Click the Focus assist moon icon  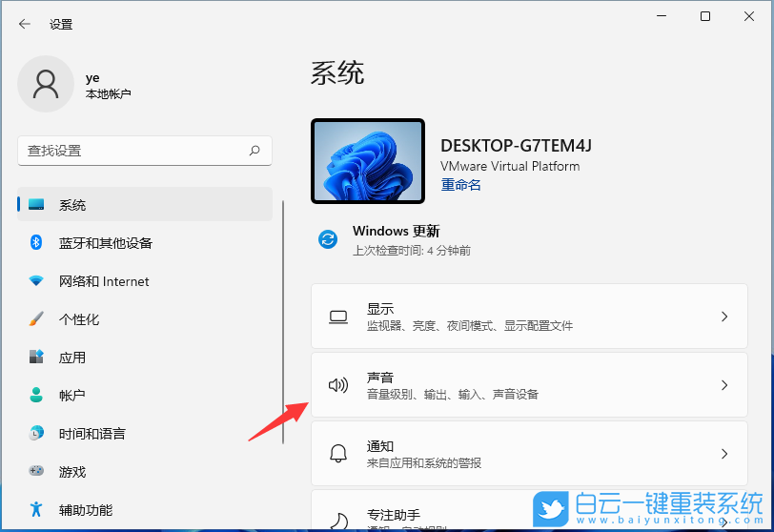click(338, 522)
